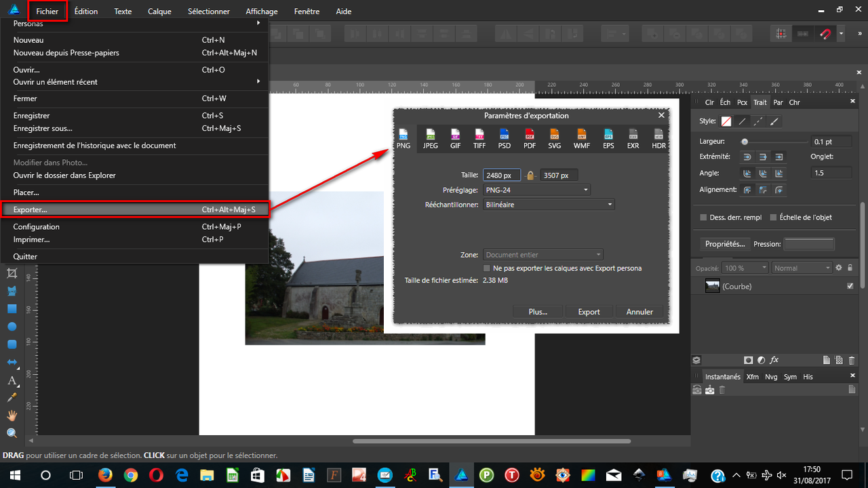Select the Rectangle shape tool

[12, 308]
